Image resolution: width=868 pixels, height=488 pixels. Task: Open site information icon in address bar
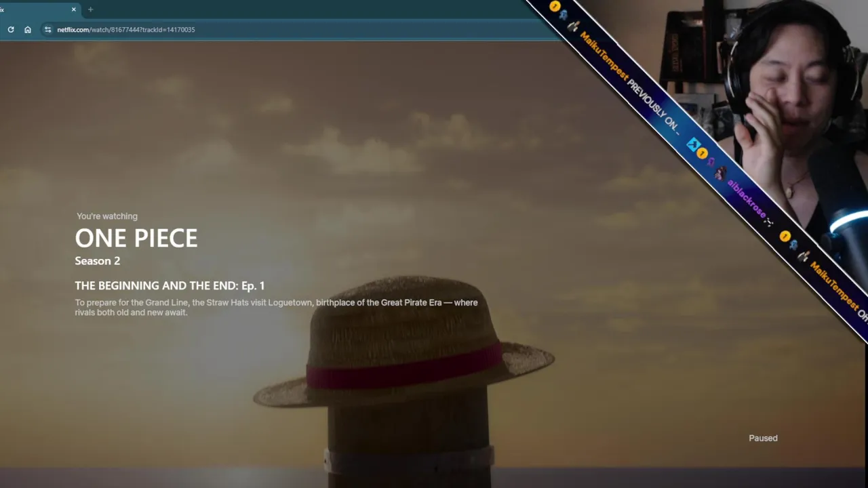tap(47, 30)
